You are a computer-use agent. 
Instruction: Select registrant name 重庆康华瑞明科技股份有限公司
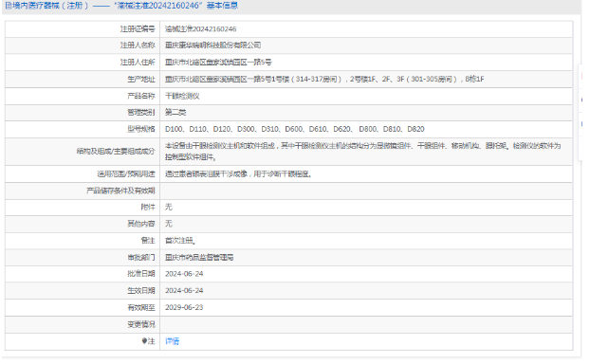coord(213,45)
